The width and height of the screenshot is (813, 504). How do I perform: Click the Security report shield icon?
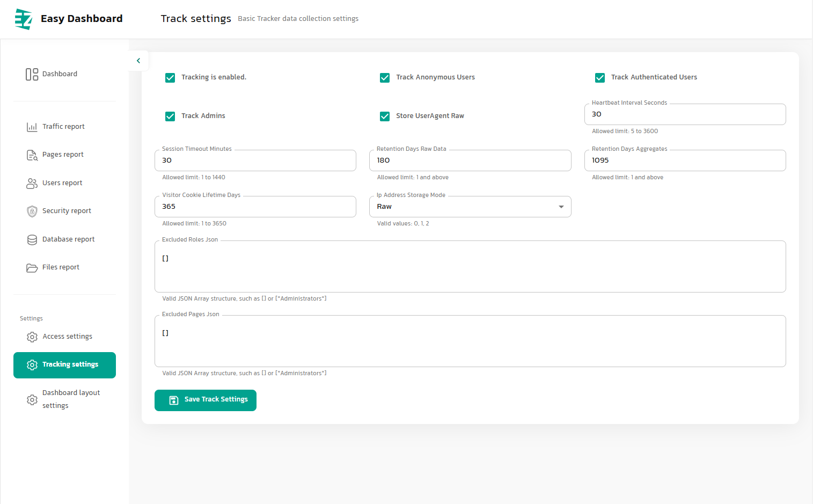32,211
